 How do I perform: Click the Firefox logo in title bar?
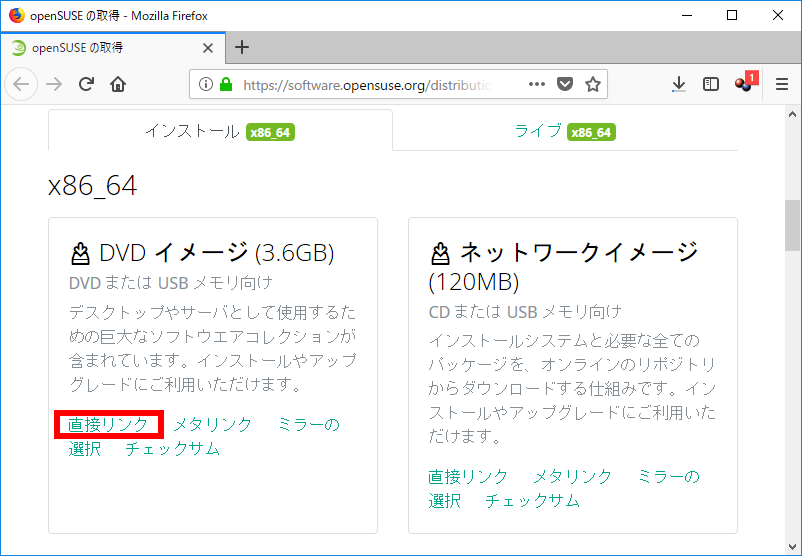coord(16,15)
